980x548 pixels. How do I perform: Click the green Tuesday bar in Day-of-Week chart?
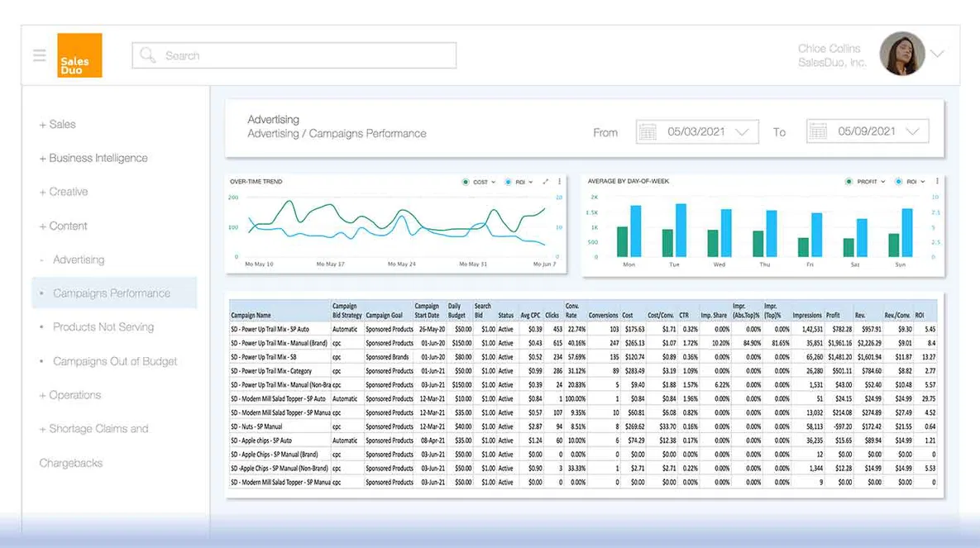667,243
